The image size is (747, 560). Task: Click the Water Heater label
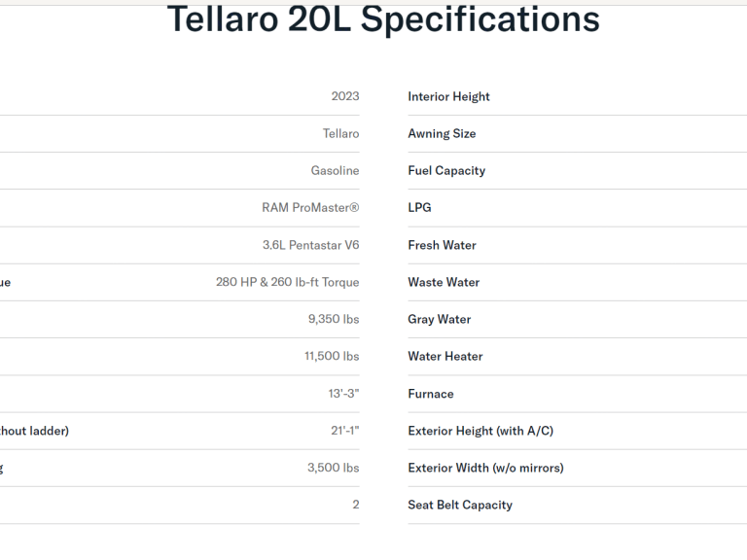click(445, 356)
